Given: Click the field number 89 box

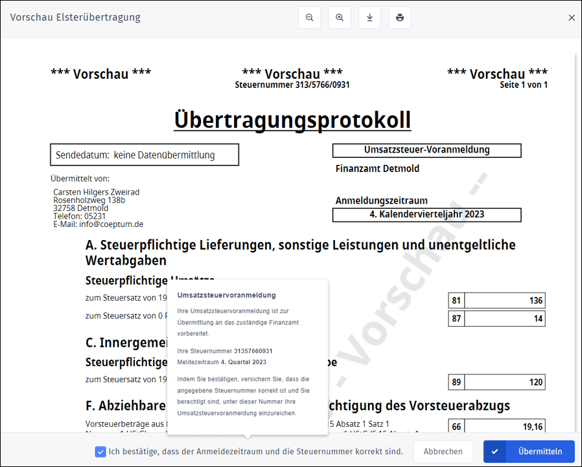Looking at the screenshot, I should click(x=456, y=382).
